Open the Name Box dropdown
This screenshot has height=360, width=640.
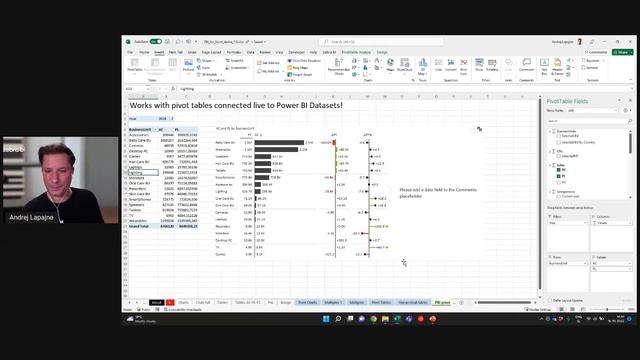pyautogui.click(x=148, y=89)
